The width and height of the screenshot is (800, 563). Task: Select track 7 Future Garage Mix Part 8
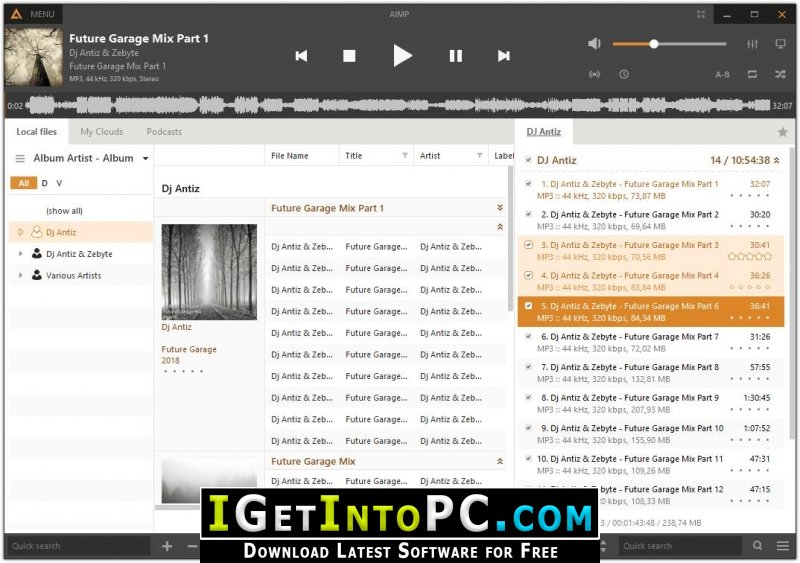click(651, 373)
